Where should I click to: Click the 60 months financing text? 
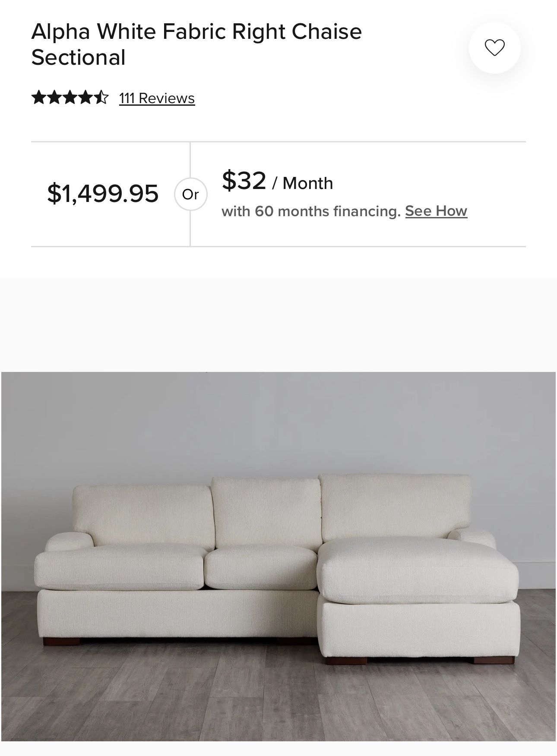click(x=311, y=211)
